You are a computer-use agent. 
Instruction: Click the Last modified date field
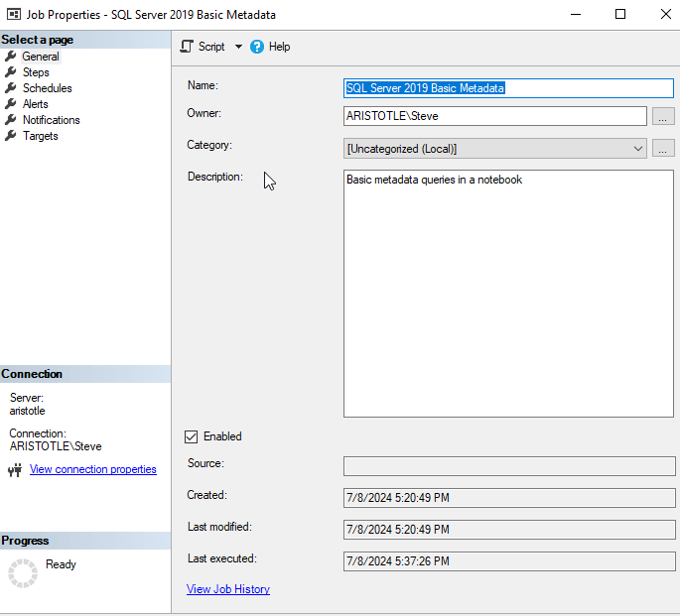click(509, 530)
